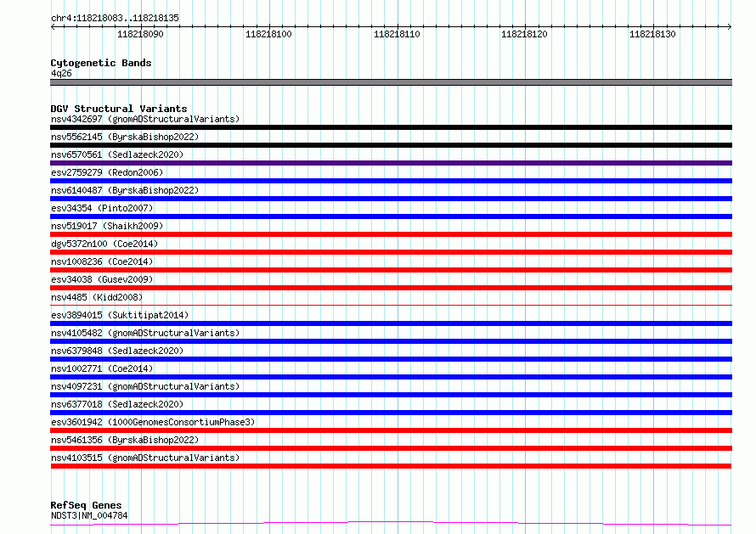This screenshot has width=756, height=534.
Task: Open gene NDST3|NM_004784 label
Action: [89, 515]
